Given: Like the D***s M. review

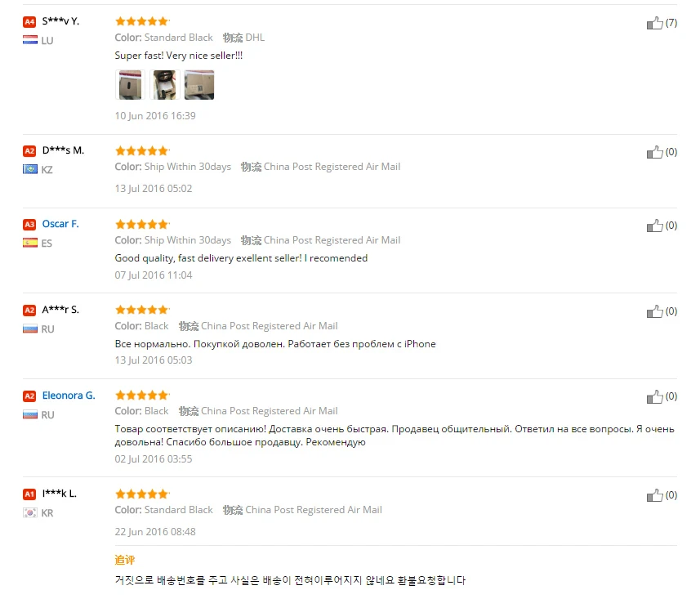Looking at the screenshot, I should pyautogui.click(x=654, y=152).
